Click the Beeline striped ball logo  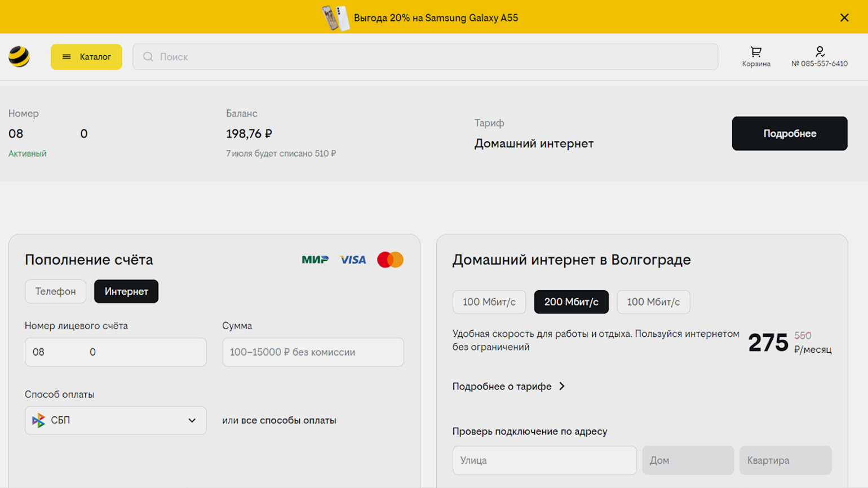pyautogui.click(x=19, y=57)
